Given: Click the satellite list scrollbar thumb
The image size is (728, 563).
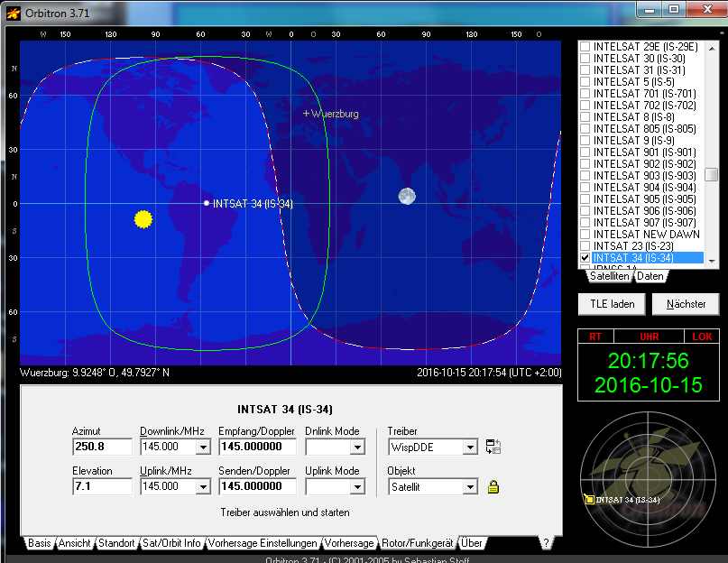Looking at the screenshot, I should 712,174.
